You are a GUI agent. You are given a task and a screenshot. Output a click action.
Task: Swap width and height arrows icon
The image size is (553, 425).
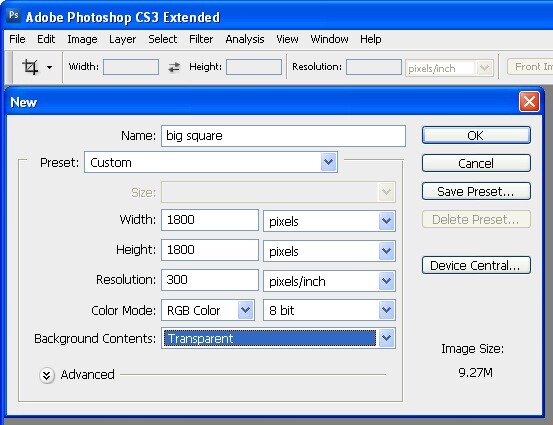(174, 67)
